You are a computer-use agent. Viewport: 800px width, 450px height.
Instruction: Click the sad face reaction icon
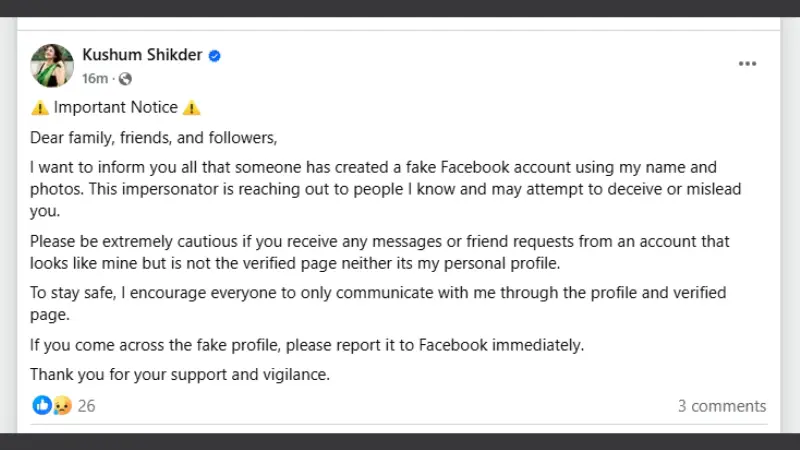62,405
